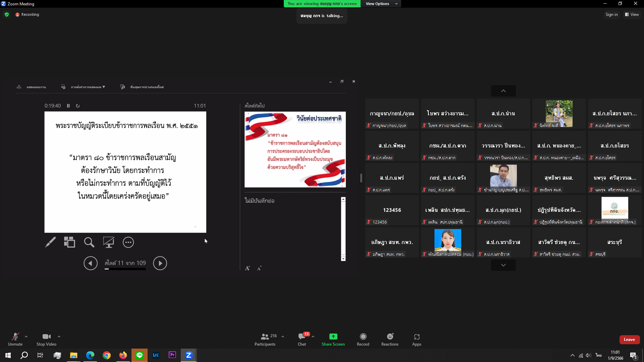
Task: Click the notes scrollbar down arrow
Action: pos(343,259)
